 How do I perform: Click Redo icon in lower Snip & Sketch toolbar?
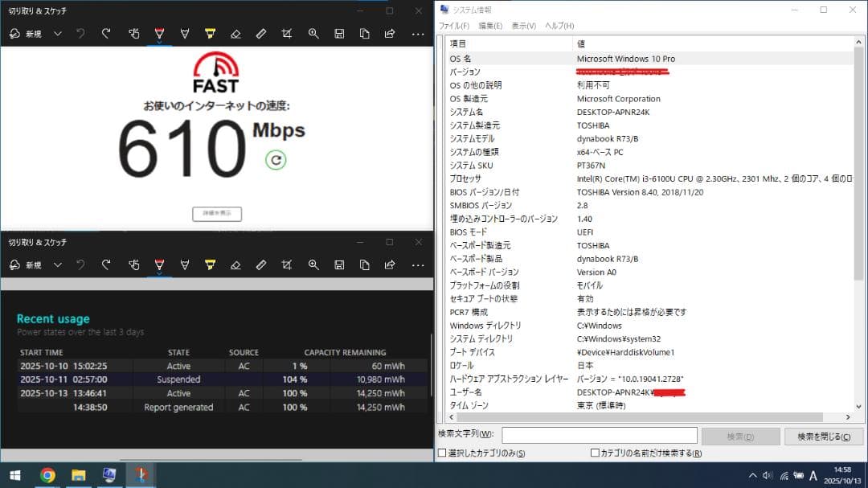pyautogui.click(x=106, y=265)
